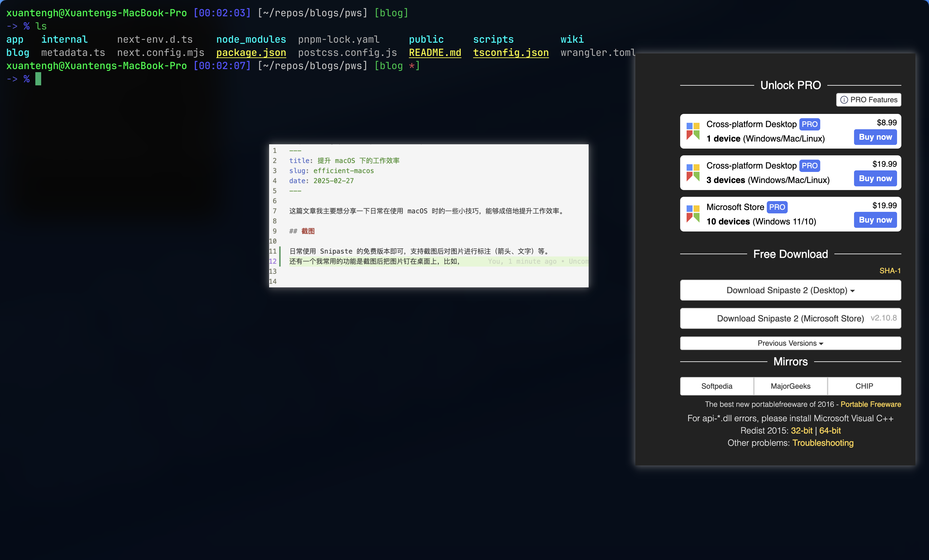The height and width of the screenshot is (560, 929).
Task: Expand Download Snipaste 2 (Desktop) dropdown
Action: click(x=790, y=290)
